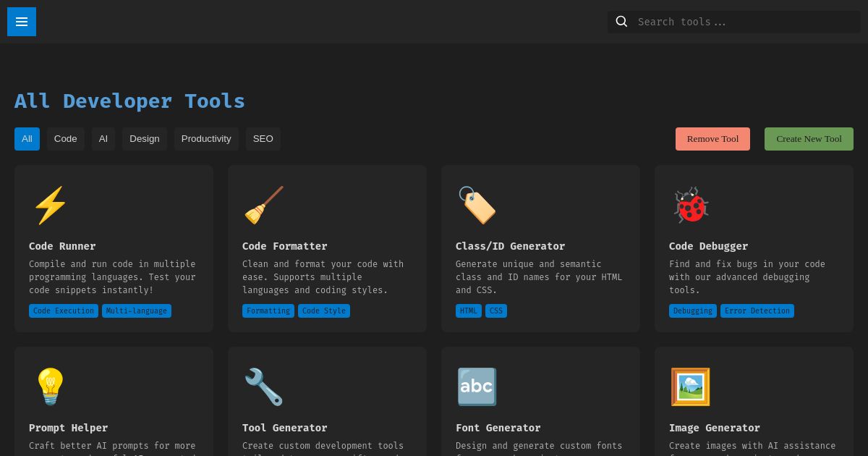The height and width of the screenshot is (456, 868).
Task: Show only Productivity tools
Action: (x=206, y=138)
